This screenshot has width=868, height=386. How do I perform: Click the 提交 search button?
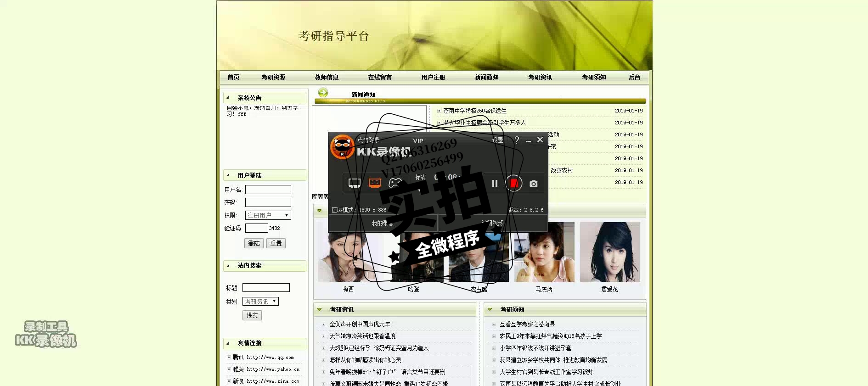(x=252, y=315)
